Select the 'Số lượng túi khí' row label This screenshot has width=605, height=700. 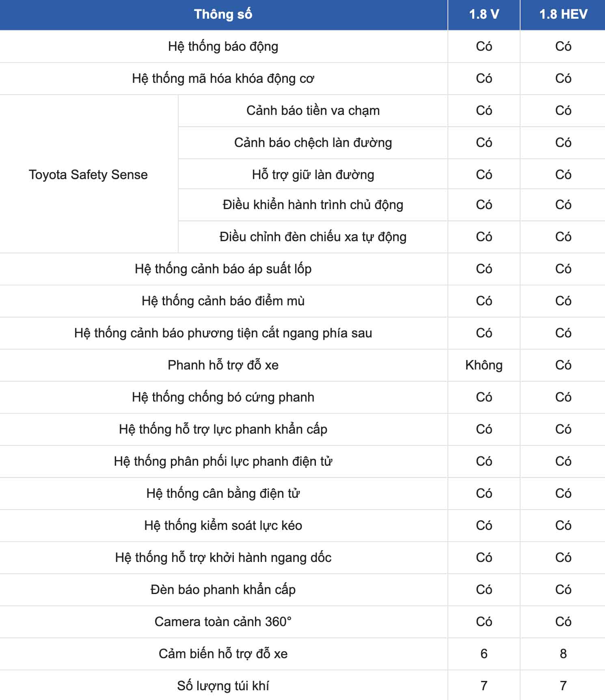[223, 686]
